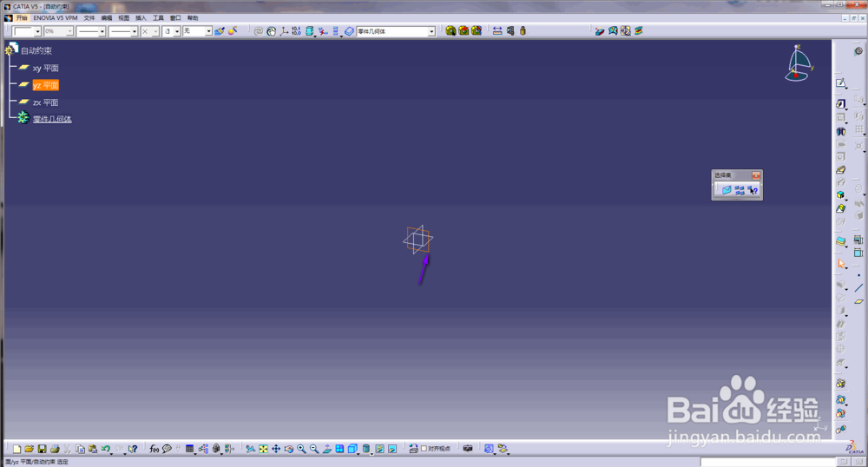The height and width of the screenshot is (467, 868).
Task: Click the What's This help cursor icon
Action: click(x=133, y=449)
